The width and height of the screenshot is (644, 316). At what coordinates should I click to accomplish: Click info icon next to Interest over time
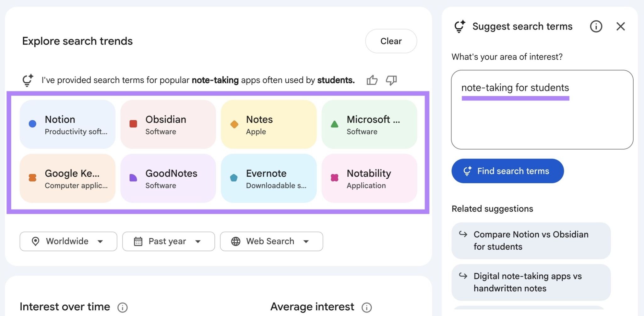122,307
